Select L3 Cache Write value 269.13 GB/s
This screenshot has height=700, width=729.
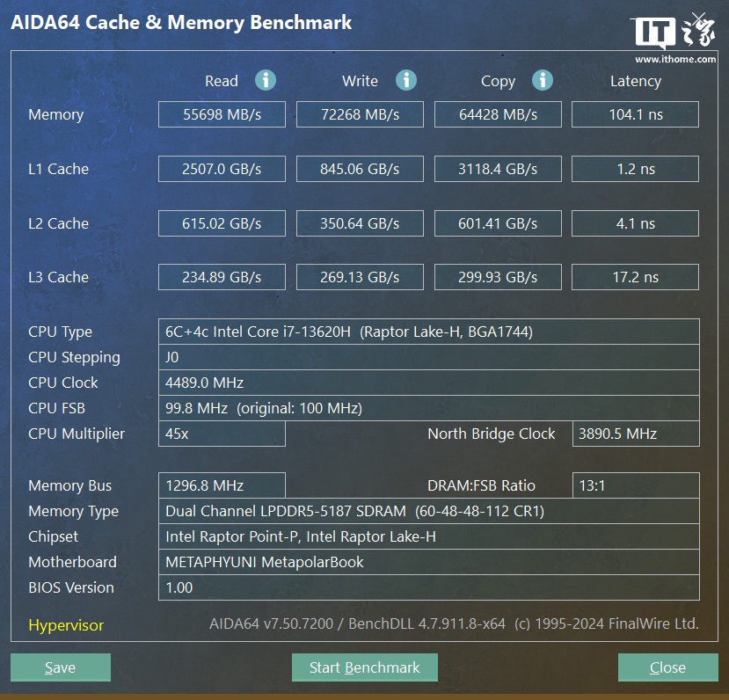point(360,277)
